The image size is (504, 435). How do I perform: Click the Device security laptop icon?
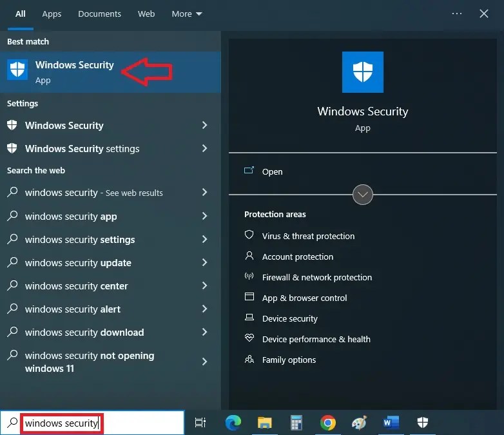[x=249, y=317]
